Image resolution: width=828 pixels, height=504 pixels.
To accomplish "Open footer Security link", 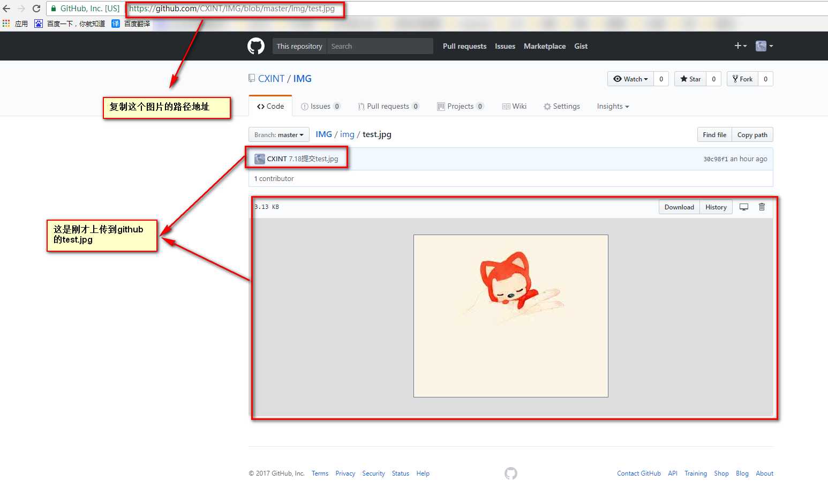I will coord(373,473).
